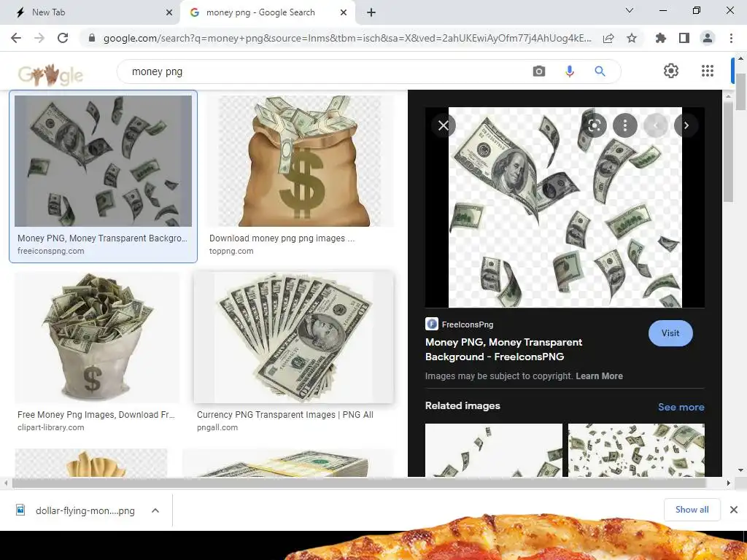The width and height of the screenshot is (747, 560).
Task: Close the image preview panel
Action: pyautogui.click(x=444, y=125)
